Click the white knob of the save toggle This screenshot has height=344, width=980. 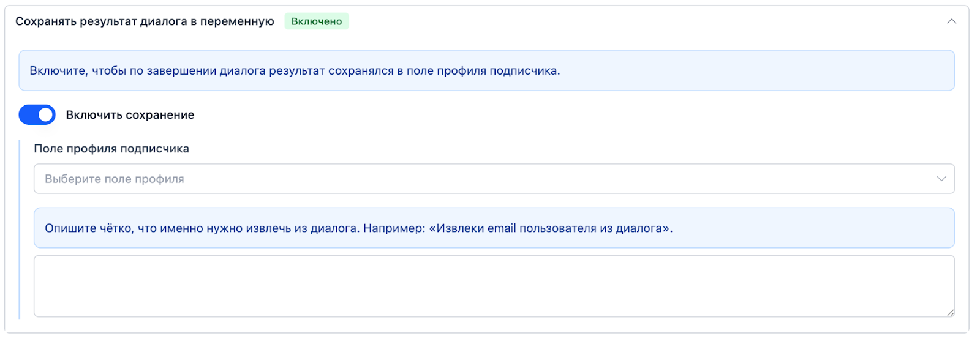[45, 114]
